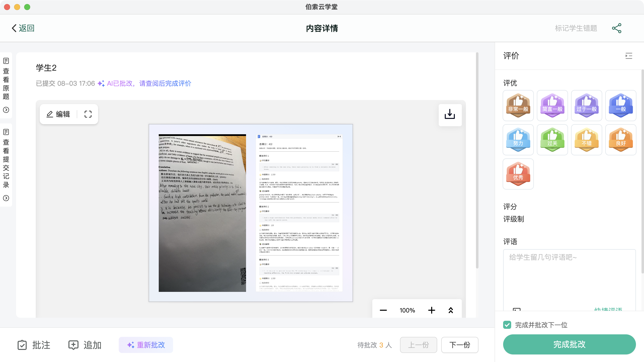Expand the 查看提交记录 arrow circle
The image size is (644, 362).
(6, 198)
